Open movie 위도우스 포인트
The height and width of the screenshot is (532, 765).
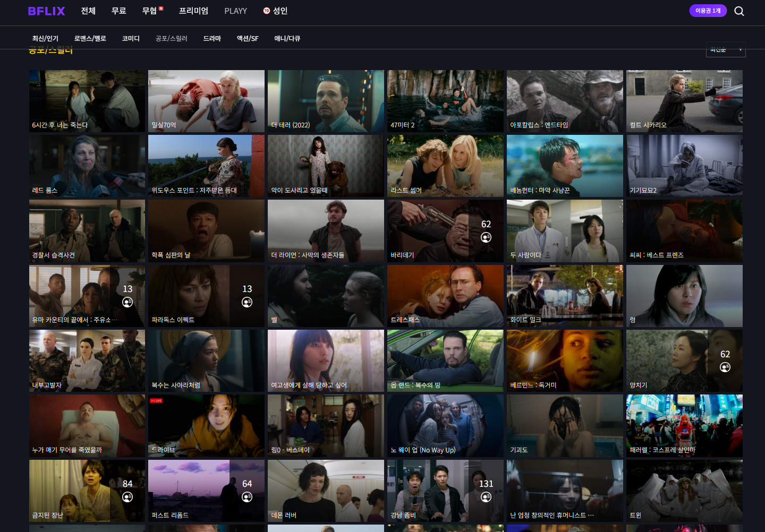(206, 166)
